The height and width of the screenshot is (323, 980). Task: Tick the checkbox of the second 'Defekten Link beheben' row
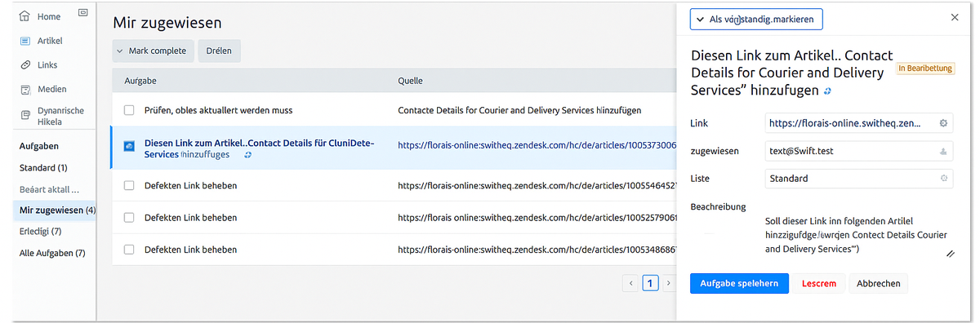129,218
